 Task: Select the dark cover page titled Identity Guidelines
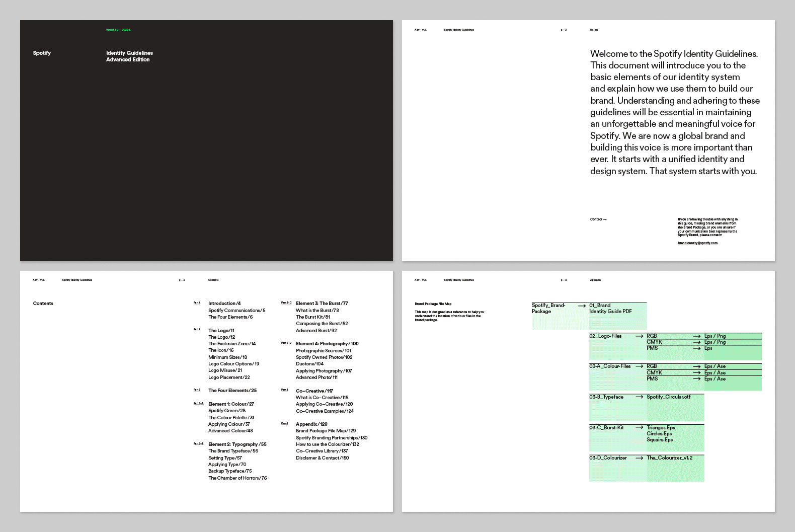tap(206, 140)
